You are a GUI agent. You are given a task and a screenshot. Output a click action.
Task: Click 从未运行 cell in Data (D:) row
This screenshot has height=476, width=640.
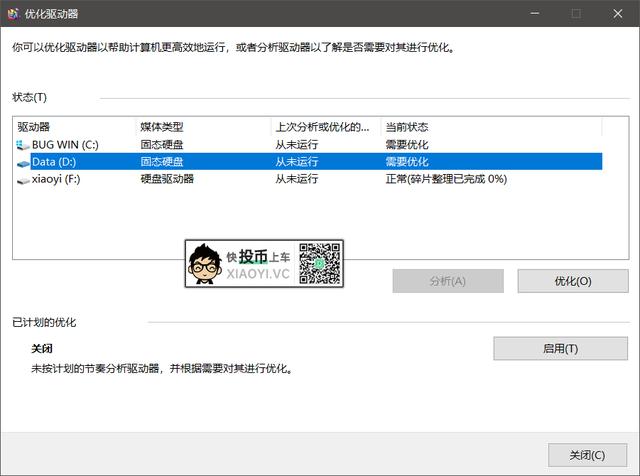(x=296, y=162)
